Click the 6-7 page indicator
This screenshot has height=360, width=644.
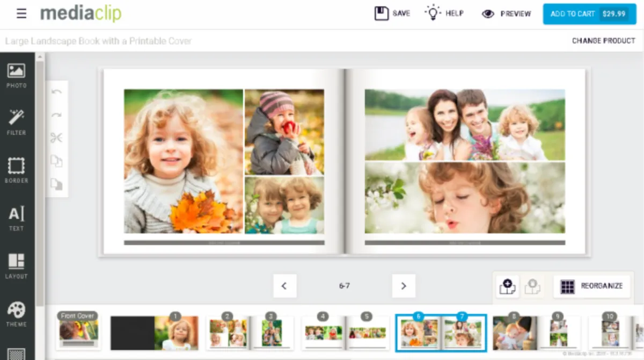coord(344,286)
